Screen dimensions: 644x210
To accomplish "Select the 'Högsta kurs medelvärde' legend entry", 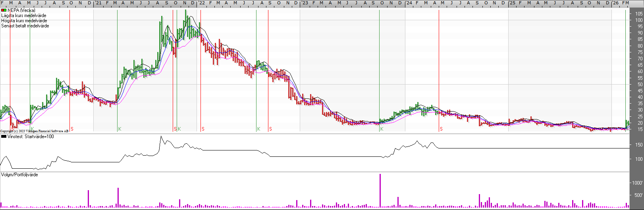I will click(24, 21).
